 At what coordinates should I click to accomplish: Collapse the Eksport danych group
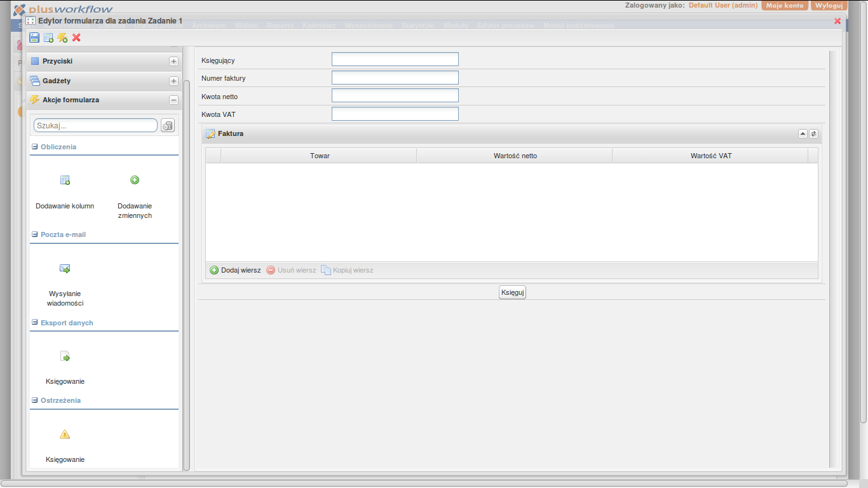click(x=35, y=323)
